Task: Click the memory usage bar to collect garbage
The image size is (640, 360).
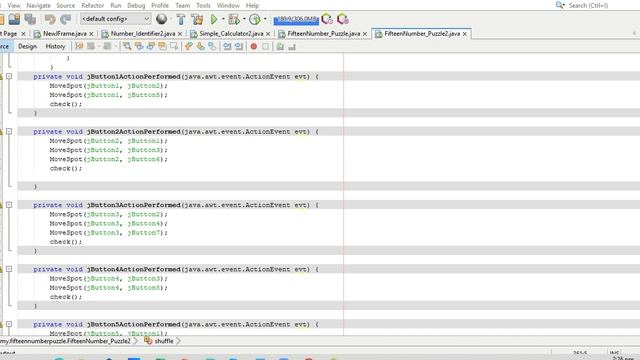Action: click(296, 19)
